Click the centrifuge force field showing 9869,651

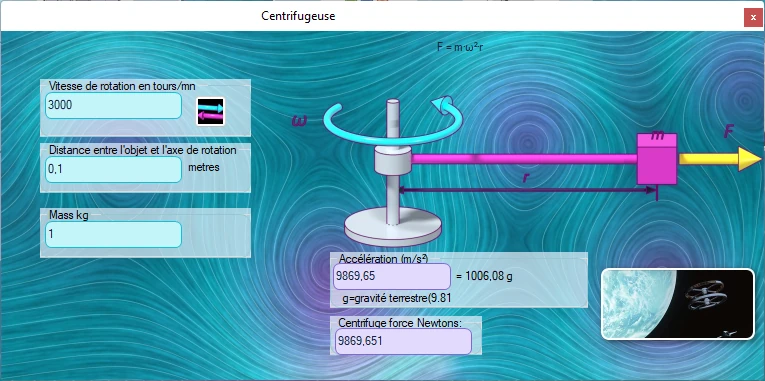403,341
